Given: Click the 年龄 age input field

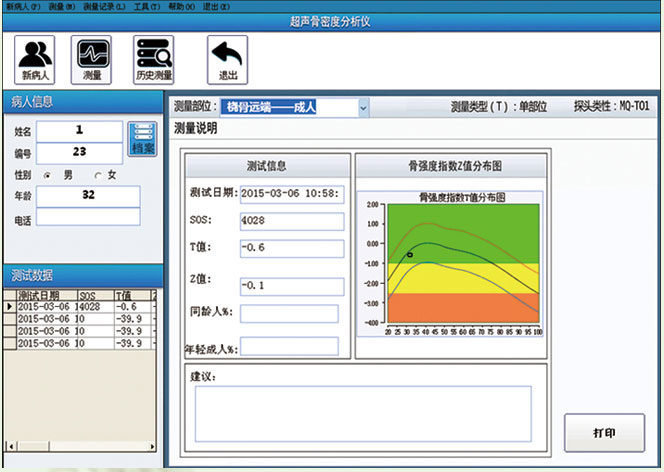Looking at the screenshot, I should pos(88,195).
